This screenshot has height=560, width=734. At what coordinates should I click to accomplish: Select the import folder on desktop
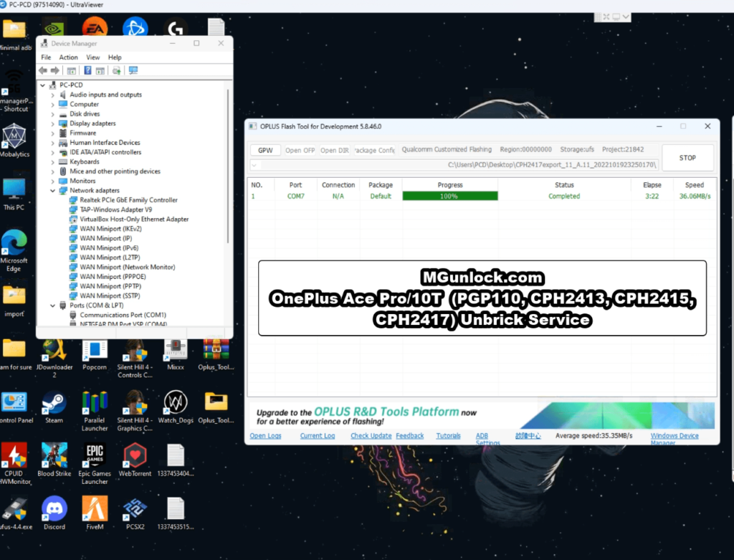pyautogui.click(x=14, y=300)
